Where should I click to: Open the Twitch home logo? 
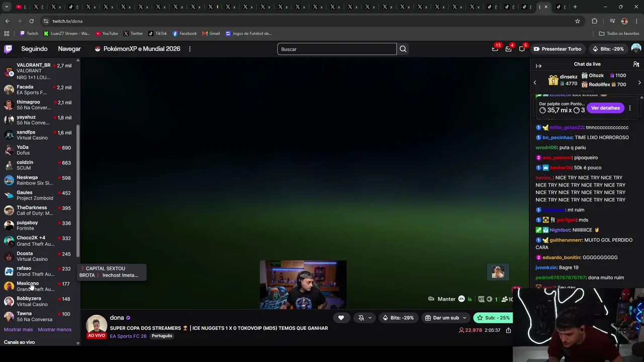[8, 49]
